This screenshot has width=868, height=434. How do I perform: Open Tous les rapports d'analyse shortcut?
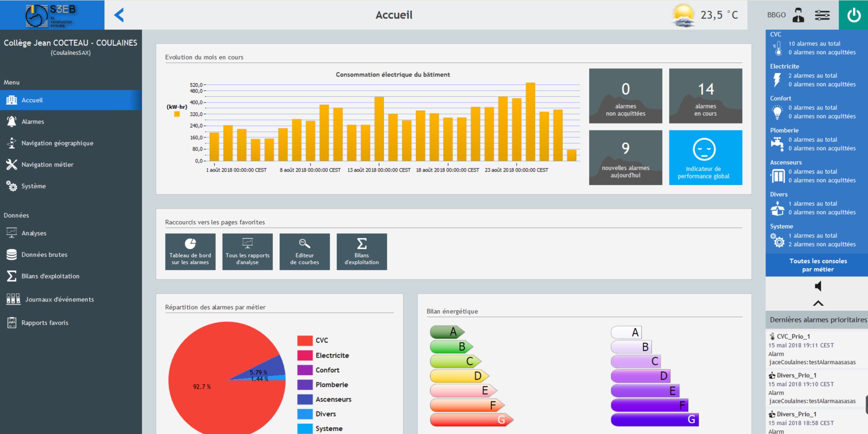(248, 252)
